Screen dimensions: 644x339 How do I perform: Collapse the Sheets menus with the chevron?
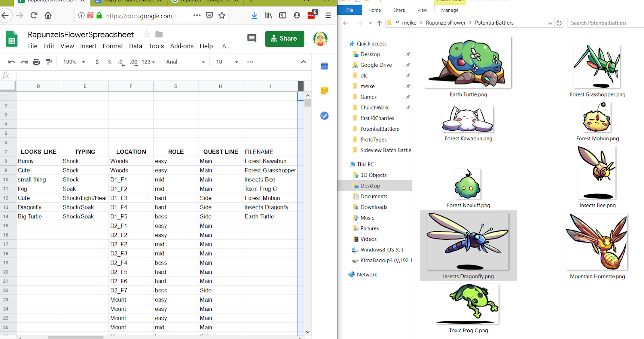[x=303, y=62]
